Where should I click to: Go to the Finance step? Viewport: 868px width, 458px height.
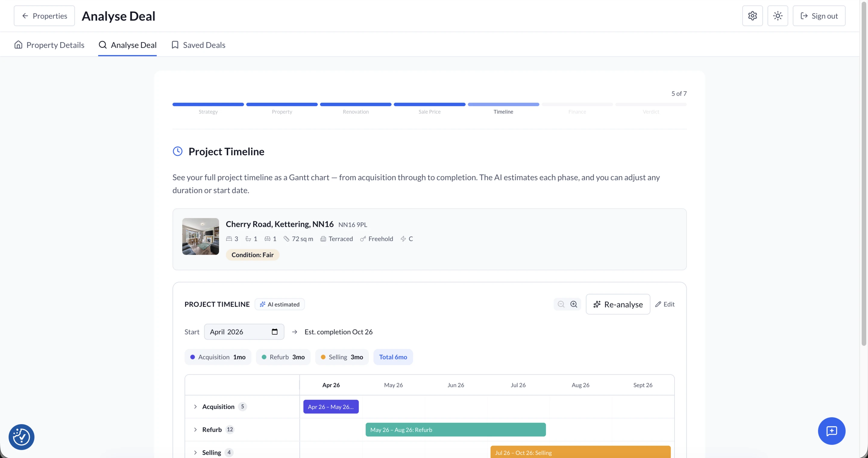(577, 108)
